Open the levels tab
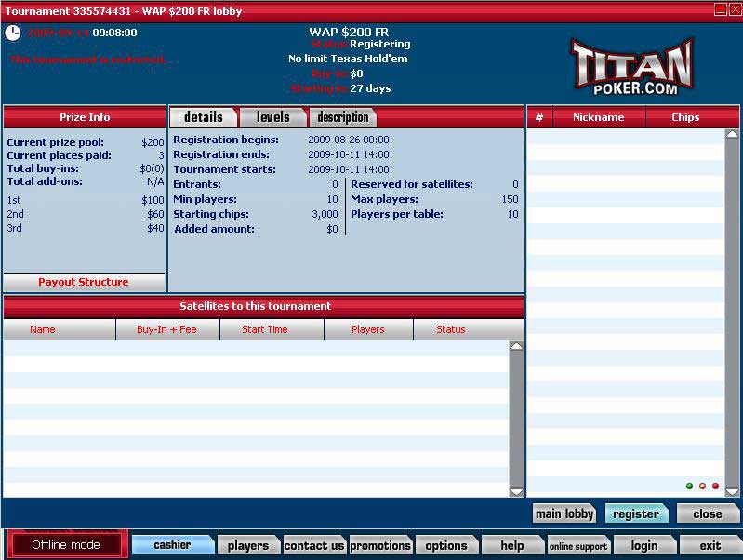Viewport: 743px width, 560px height. point(273,117)
